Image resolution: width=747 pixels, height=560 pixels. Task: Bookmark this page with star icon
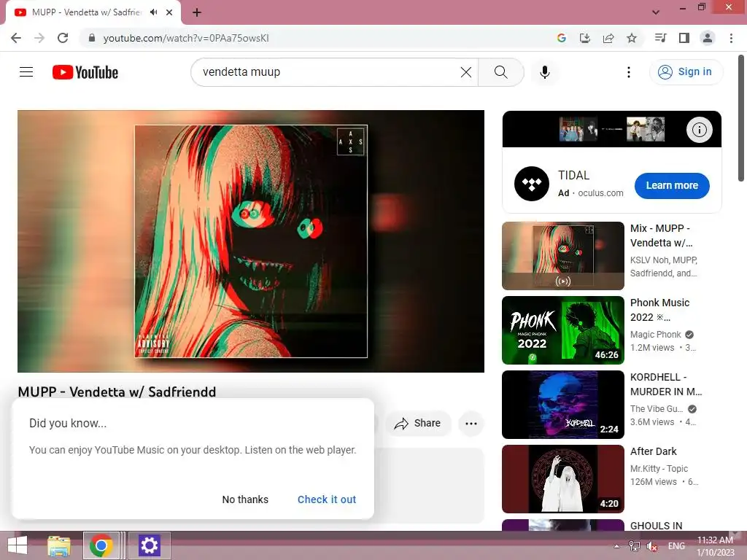click(632, 38)
